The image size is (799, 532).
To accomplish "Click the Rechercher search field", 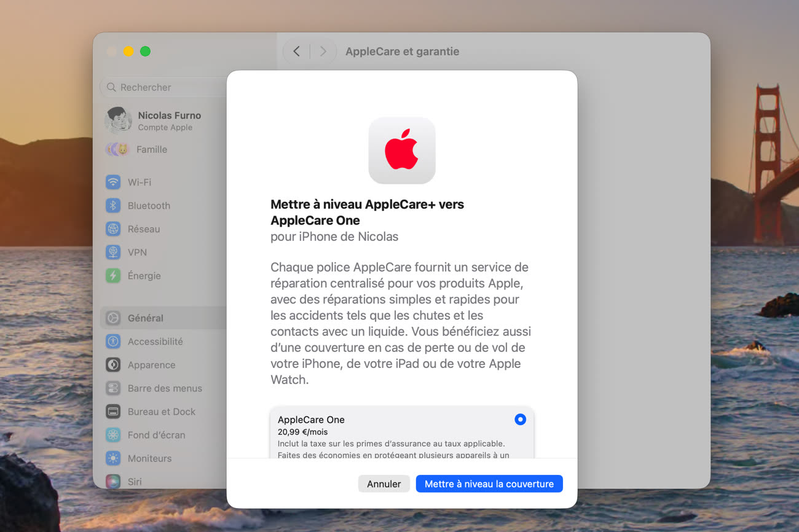I will click(163, 87).
